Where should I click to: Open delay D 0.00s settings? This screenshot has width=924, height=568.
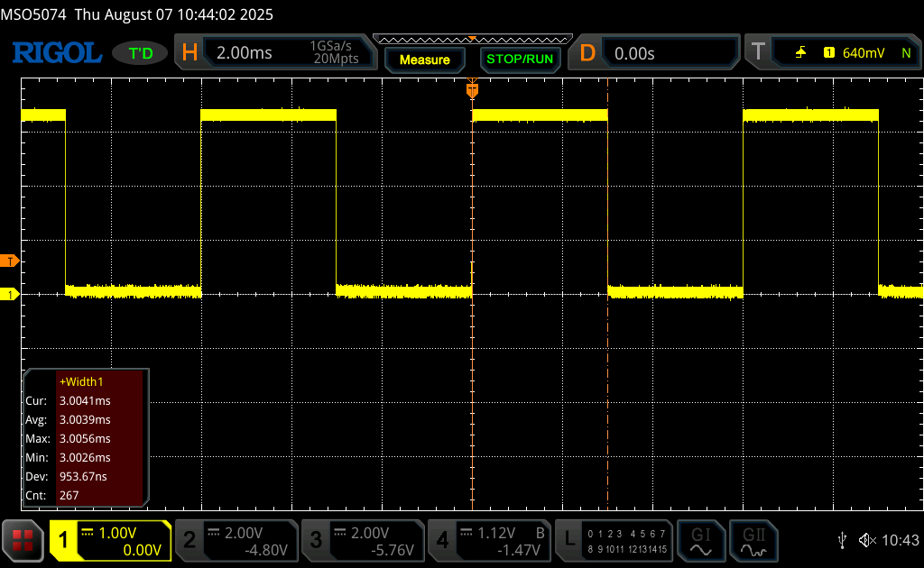[653, 52]
